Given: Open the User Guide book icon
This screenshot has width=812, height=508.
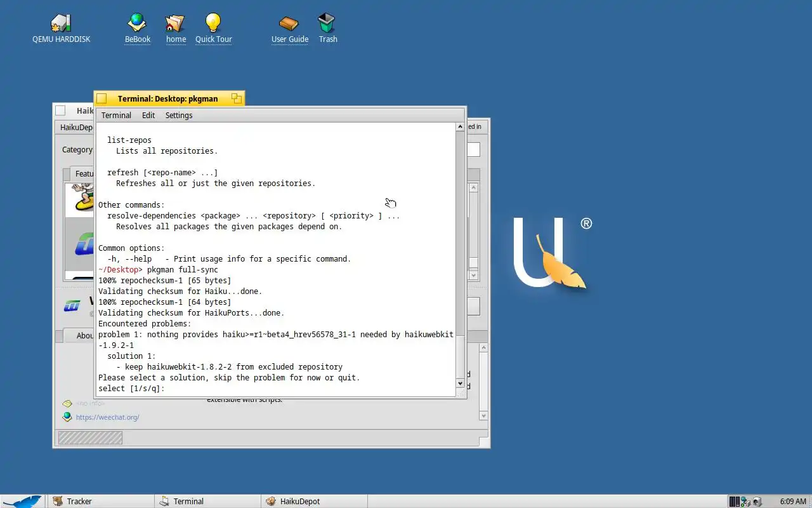Looking at the screenshot, I should coord(289,23).
